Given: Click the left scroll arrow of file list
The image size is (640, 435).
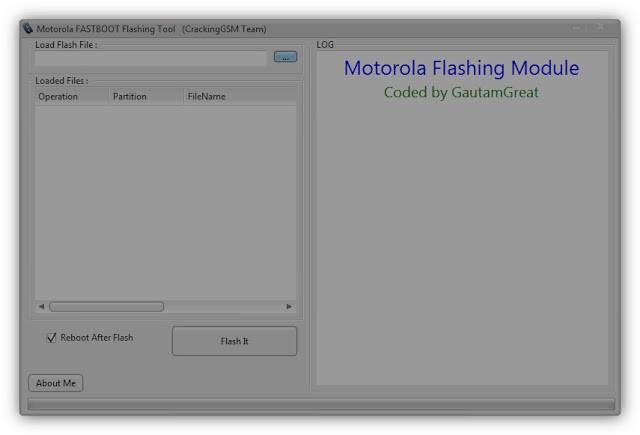Looking at the screenshot, I should click(x=41, y=306).
